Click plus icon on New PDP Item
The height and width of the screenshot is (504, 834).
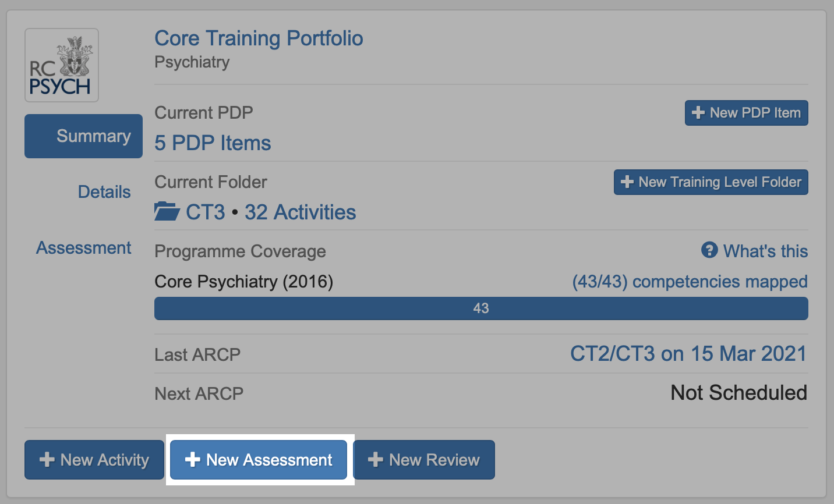click(698, 113)
